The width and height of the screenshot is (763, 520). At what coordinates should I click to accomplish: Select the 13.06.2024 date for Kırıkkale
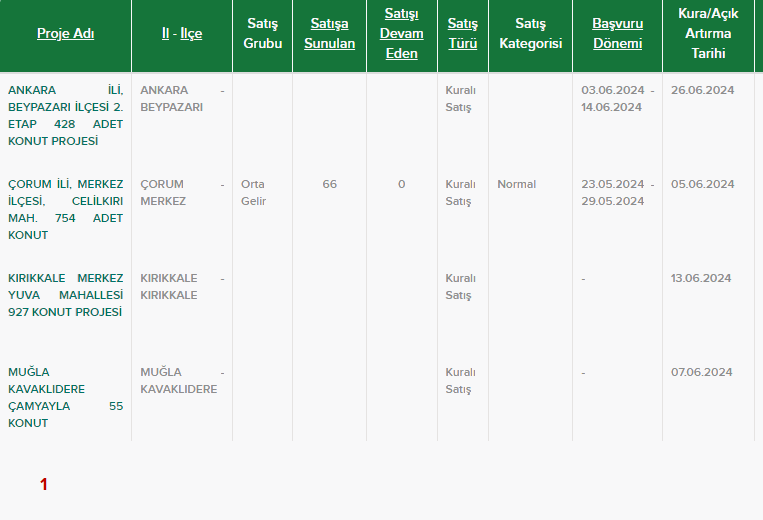pos(702,278)
